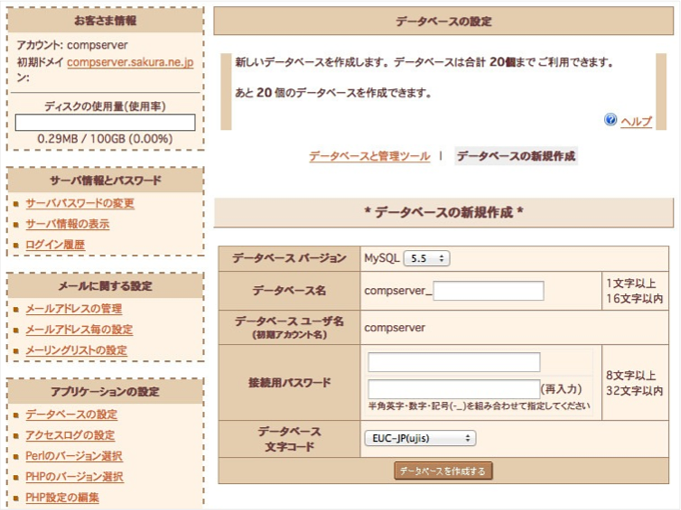This screenshot has width=681, height=510.
Task: Click the database name input after compserver_
Action: [x=489, y=291]
